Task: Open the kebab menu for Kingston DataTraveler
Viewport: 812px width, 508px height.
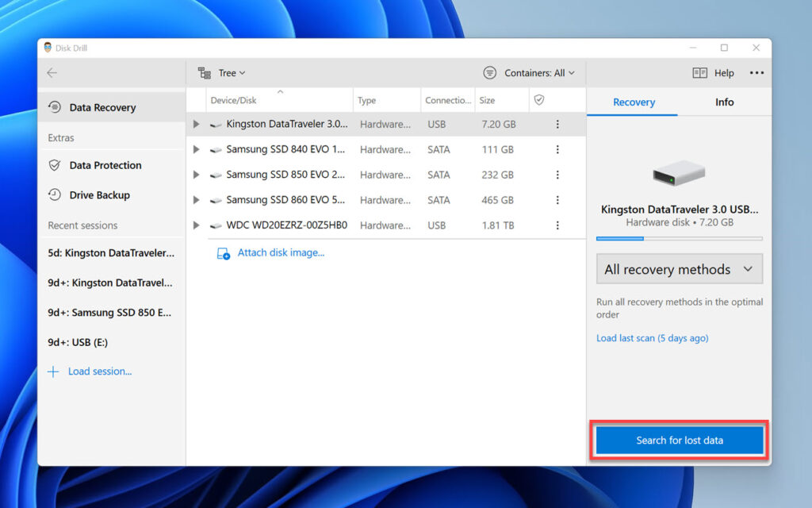Action: (557, 124)
